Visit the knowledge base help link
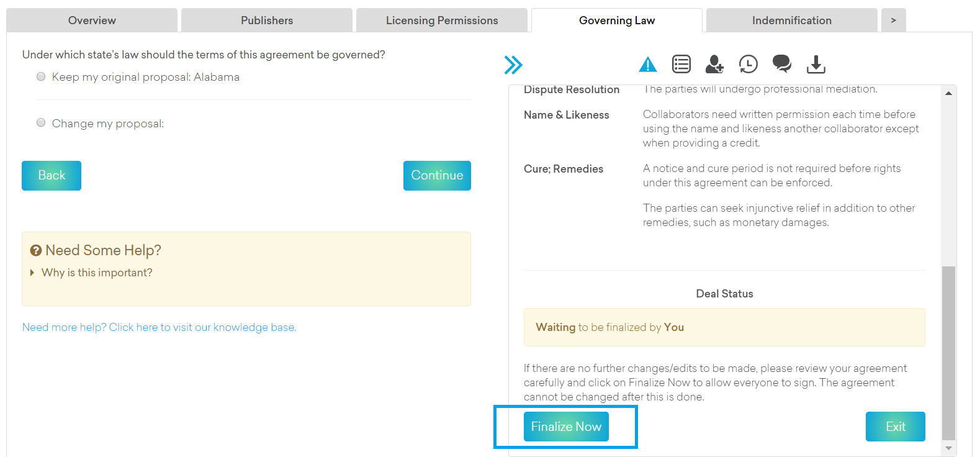Image resolution: width=980 pixels, height=457 pixels. [159, 327]
